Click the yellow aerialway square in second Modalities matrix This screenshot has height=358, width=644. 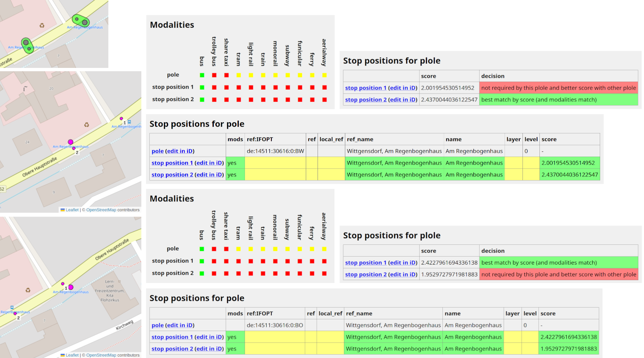(324, 249)
